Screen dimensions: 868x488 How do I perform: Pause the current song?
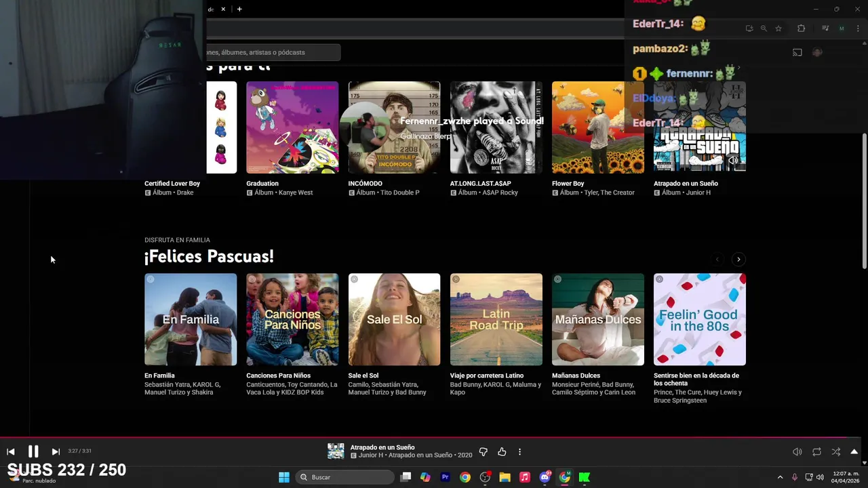click(33, 451)
